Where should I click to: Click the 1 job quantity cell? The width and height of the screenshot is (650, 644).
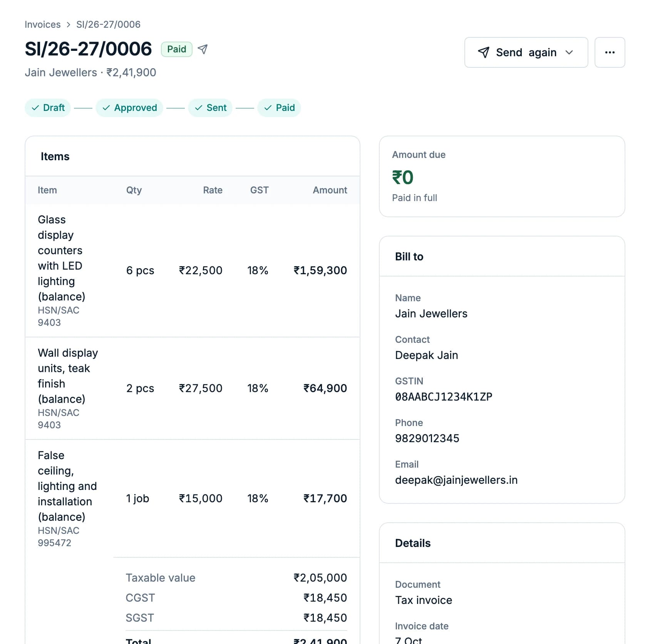[137, 498]
